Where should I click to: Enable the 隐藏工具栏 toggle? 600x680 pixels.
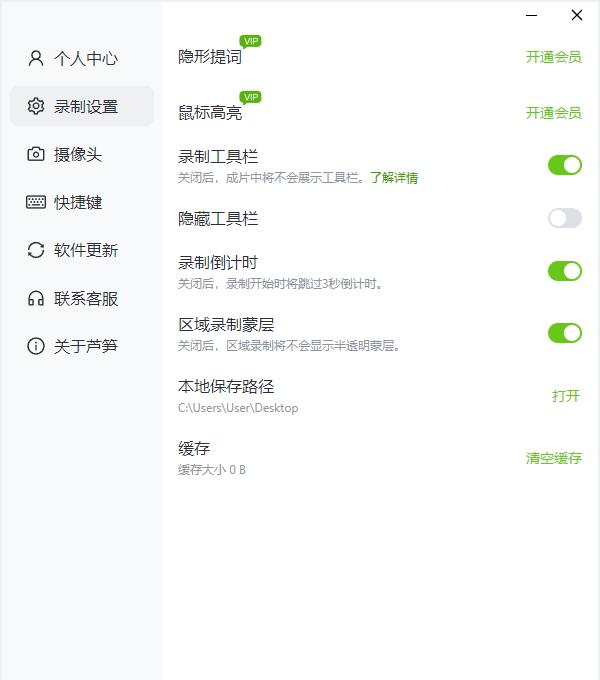tap(564, 218)
